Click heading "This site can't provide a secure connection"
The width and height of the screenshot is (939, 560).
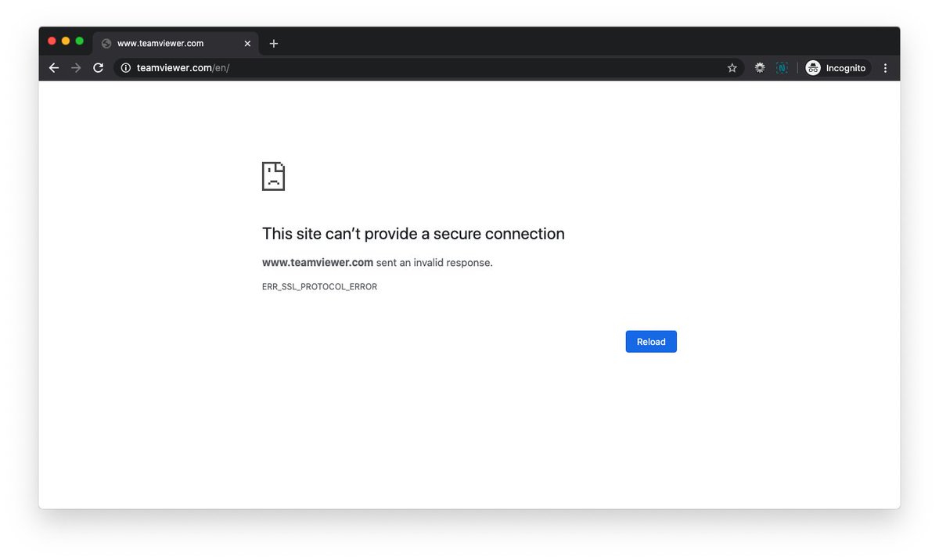pyautogui.click(x=413, y=234)
